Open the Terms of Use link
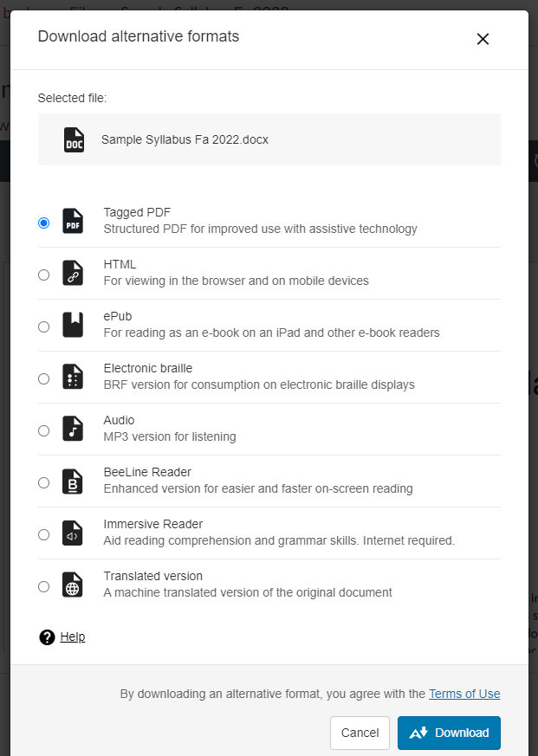Viewport: 538px width, 756px height. click(464, 694)
